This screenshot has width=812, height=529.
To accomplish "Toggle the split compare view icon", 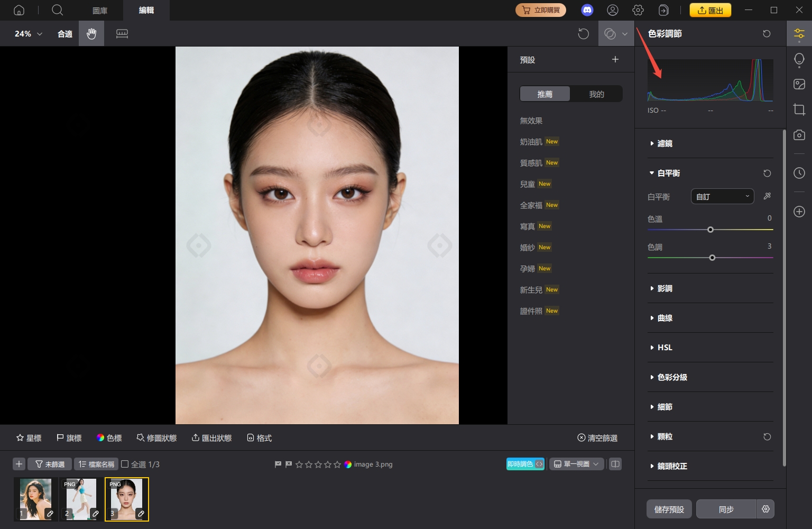I will tap(615, 464).
